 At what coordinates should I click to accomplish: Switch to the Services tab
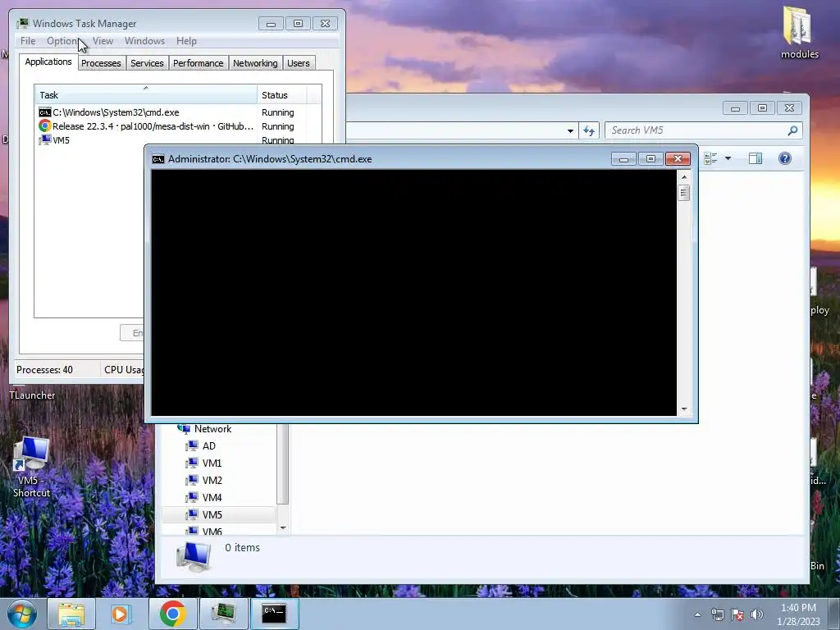click(x=147, y=63)
